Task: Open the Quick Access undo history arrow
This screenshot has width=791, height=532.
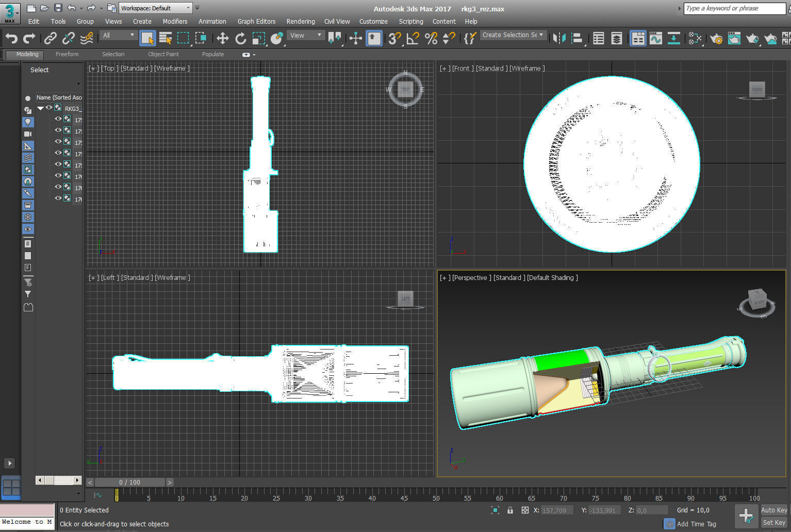Action: point(81,8)
